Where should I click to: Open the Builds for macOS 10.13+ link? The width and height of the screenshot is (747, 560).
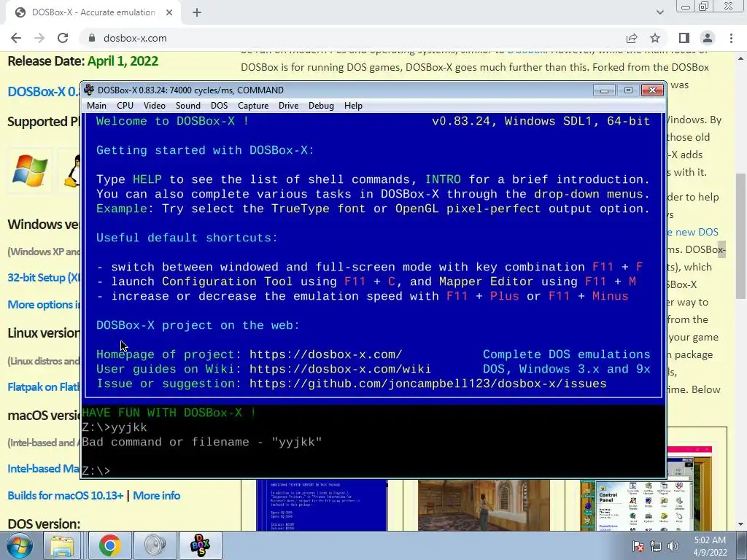tap(65, 496)
